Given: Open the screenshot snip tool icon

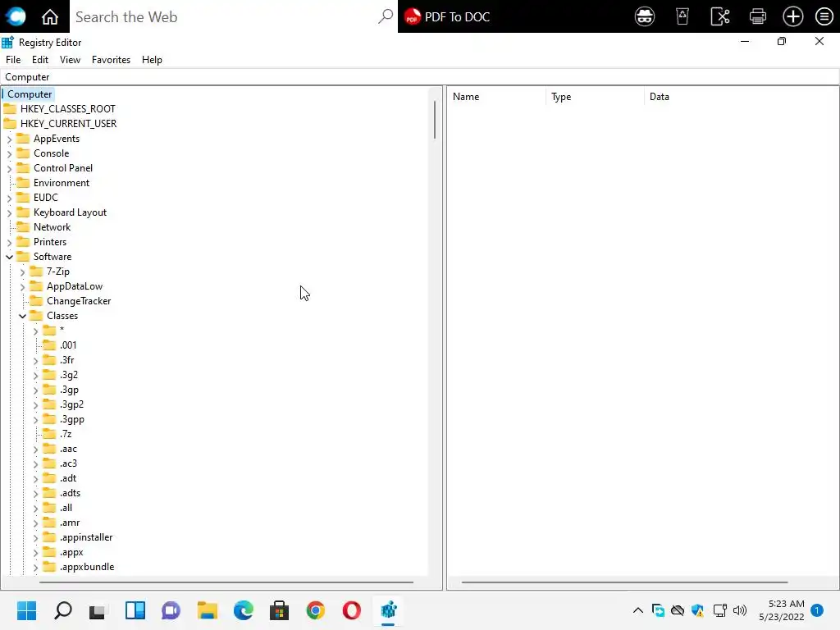Looking at the screenshot, I should tap(720, 16).
